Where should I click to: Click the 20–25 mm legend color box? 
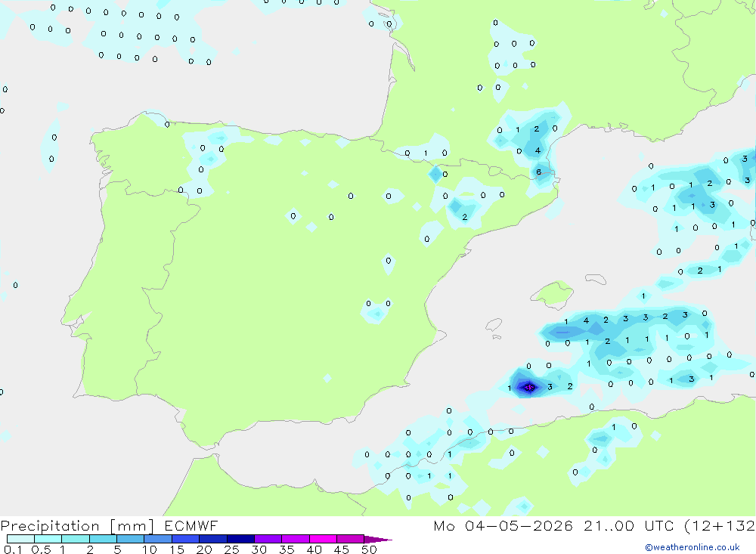point(212,539)
